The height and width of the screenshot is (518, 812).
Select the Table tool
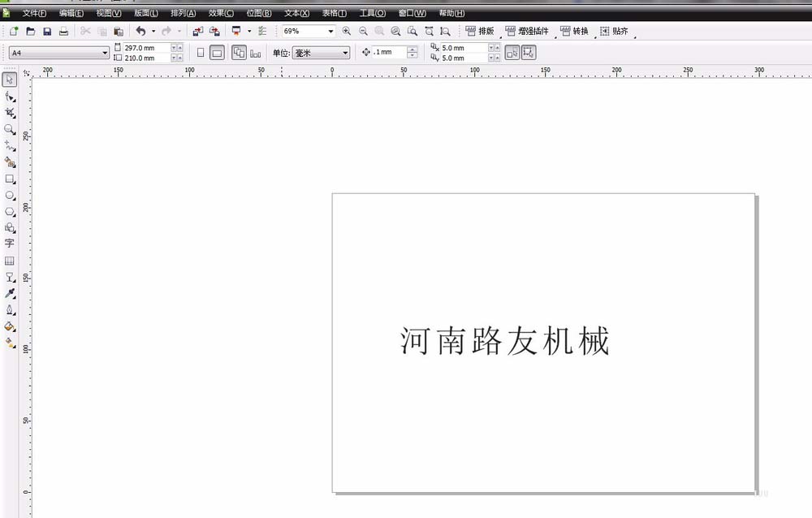(9, 261)
